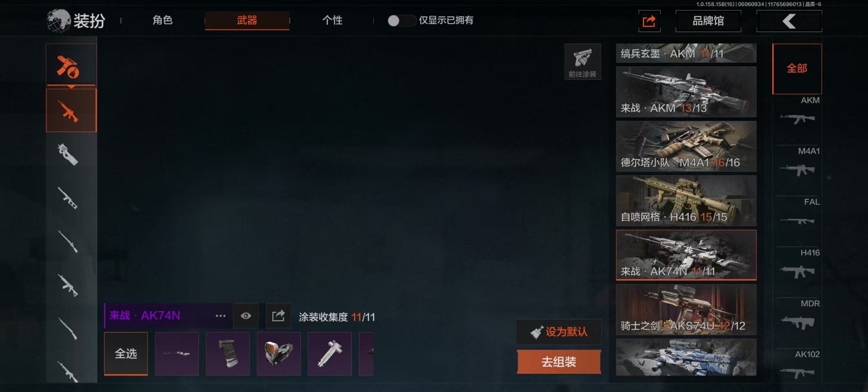This screenshot has width=868, height=392.
Task: Click the 去组装 button
Action: (x=559, y=362)
